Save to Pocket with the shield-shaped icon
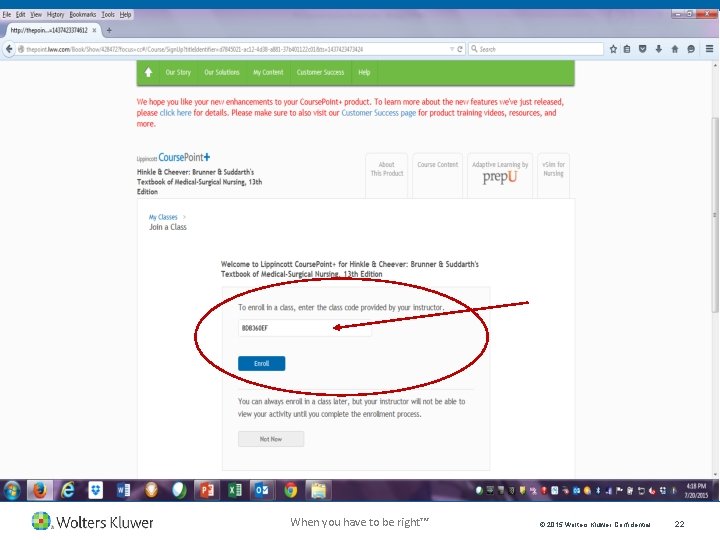This screenshot has height=540, width=720. 642,49
